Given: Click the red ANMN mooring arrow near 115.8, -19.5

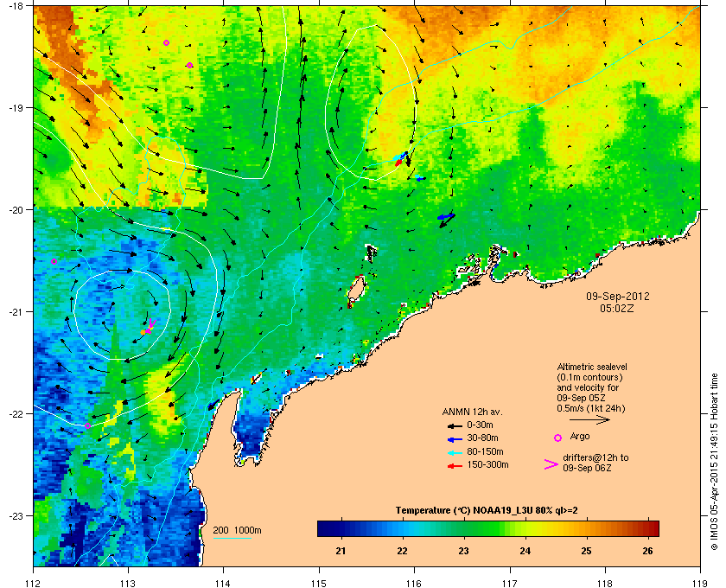Looking at the screenshot, I should coord(398,163).
